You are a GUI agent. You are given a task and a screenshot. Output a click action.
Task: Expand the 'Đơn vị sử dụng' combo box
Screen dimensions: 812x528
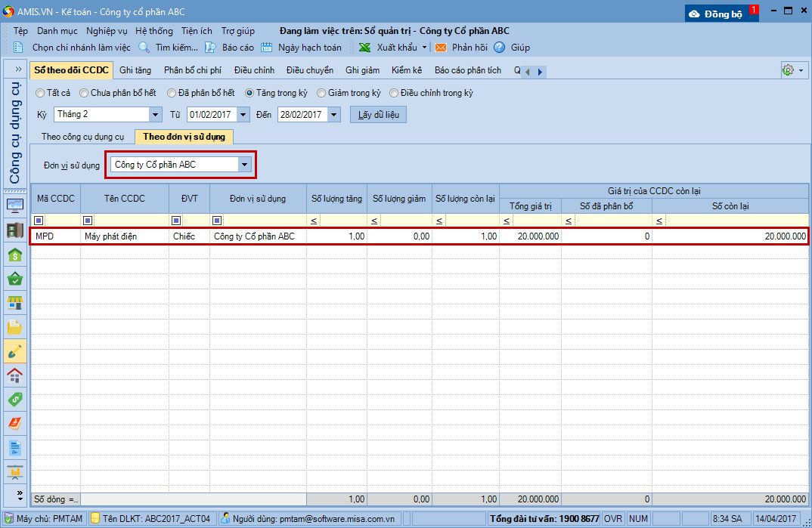click(244, 165)
